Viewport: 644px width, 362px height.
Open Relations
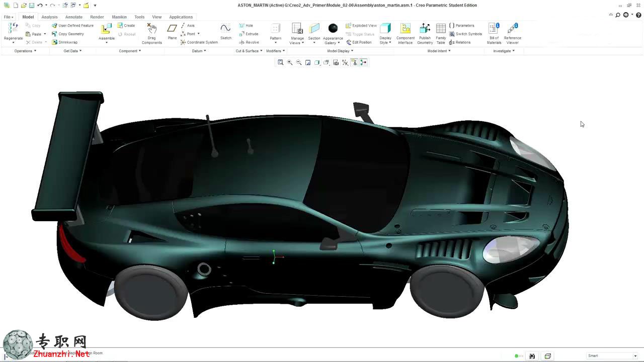click(459, 42)
